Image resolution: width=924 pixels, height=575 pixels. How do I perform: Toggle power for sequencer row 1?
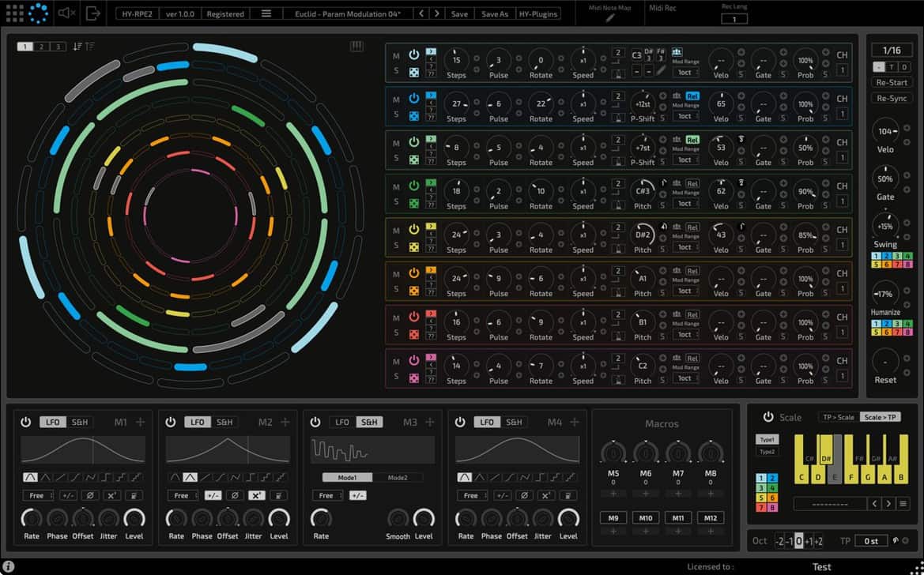click(414, 54)
